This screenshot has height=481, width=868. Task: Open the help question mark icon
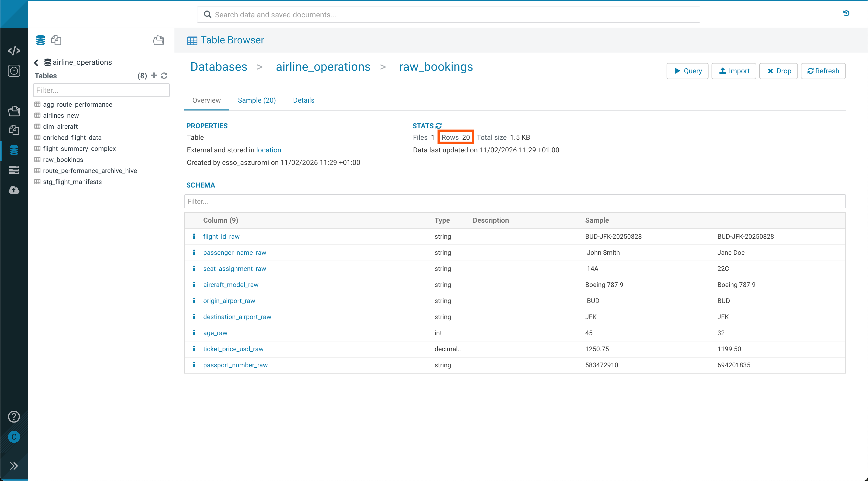14,417
